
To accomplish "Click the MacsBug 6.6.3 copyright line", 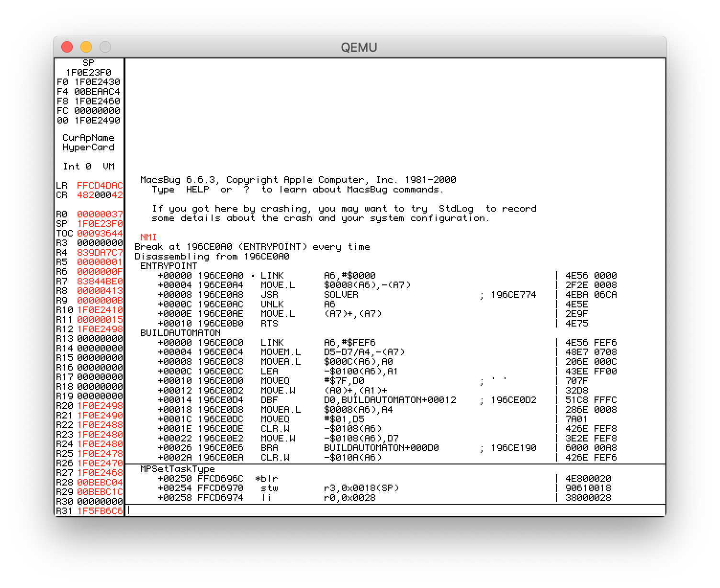I will [298, 180].
